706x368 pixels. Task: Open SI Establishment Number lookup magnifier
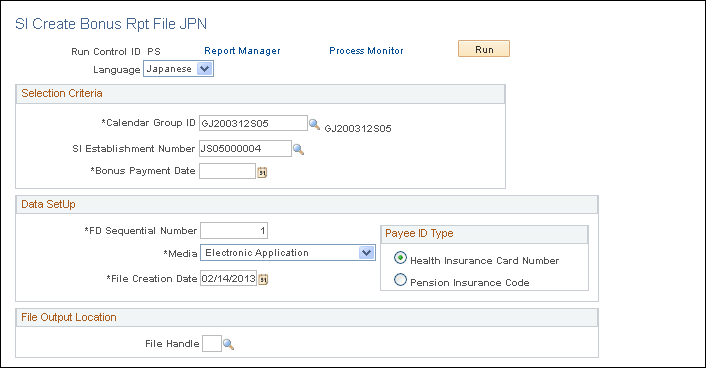298,149
